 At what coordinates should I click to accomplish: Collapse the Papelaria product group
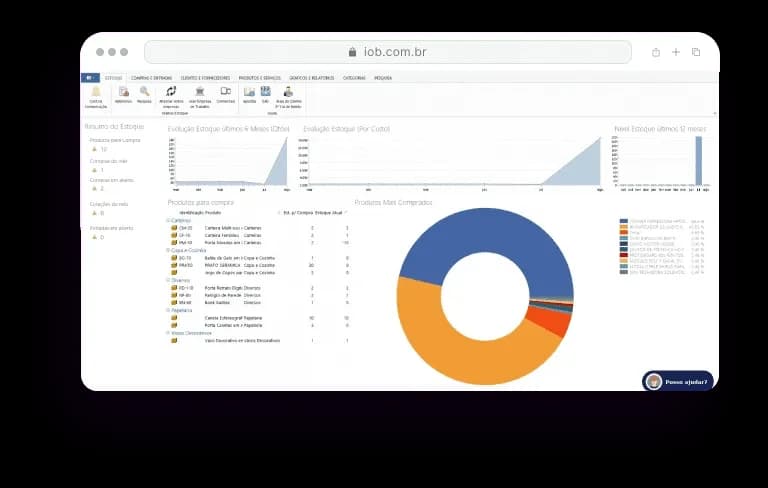pyautogui.click(x=168, y=310)
